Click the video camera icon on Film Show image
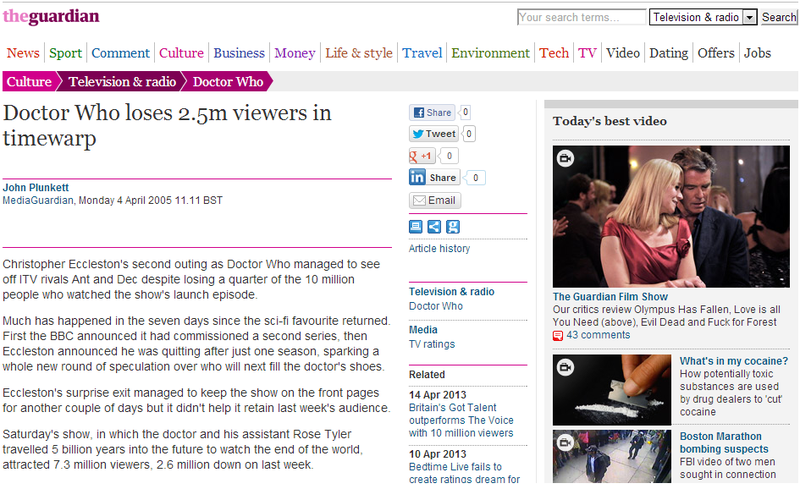Screen dimensions: 800x489 (565, 158)
